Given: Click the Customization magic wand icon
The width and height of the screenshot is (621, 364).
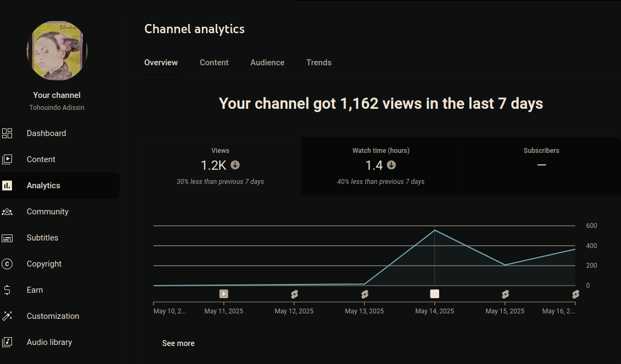Looking at the screenshot, I should pos(7,316).
